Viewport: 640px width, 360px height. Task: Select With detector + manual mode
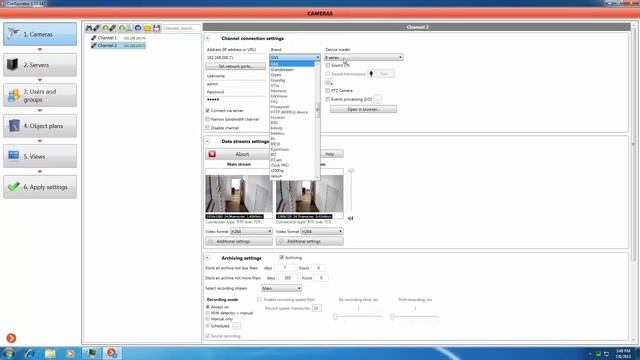pos(207,313)
